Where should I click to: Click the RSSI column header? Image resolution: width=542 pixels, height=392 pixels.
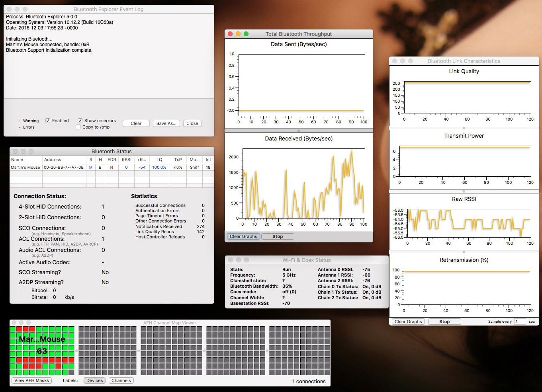tap(127, 160)
